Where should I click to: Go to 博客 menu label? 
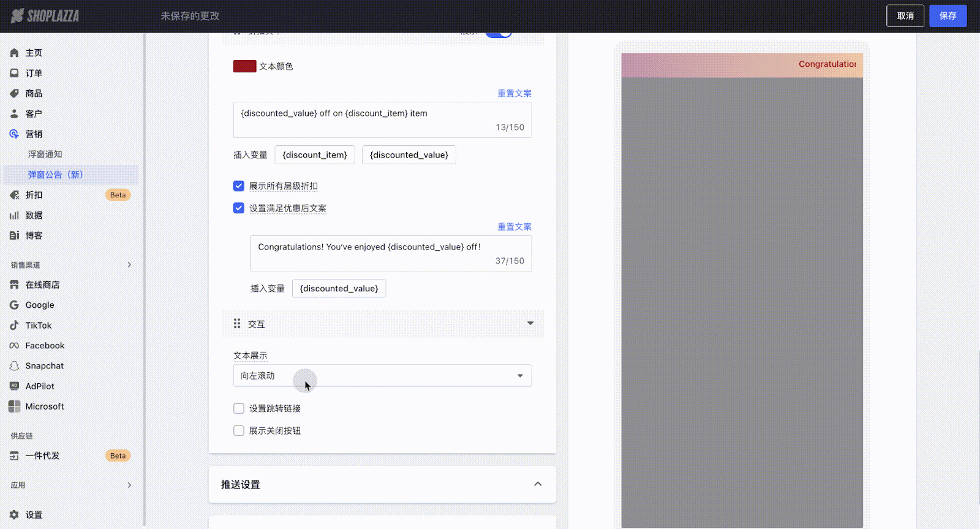(34, 235)
